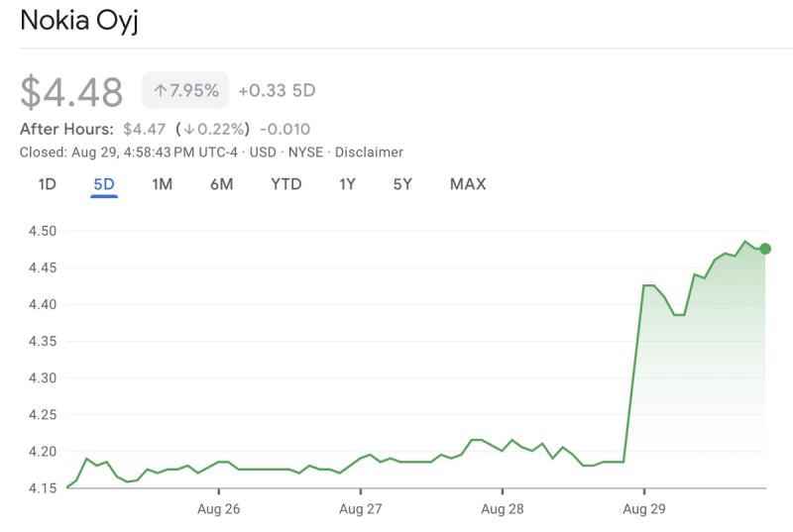The image size is (793, 532).
Task: Click the 4.35 y-axis value
Action: [43, 341]
